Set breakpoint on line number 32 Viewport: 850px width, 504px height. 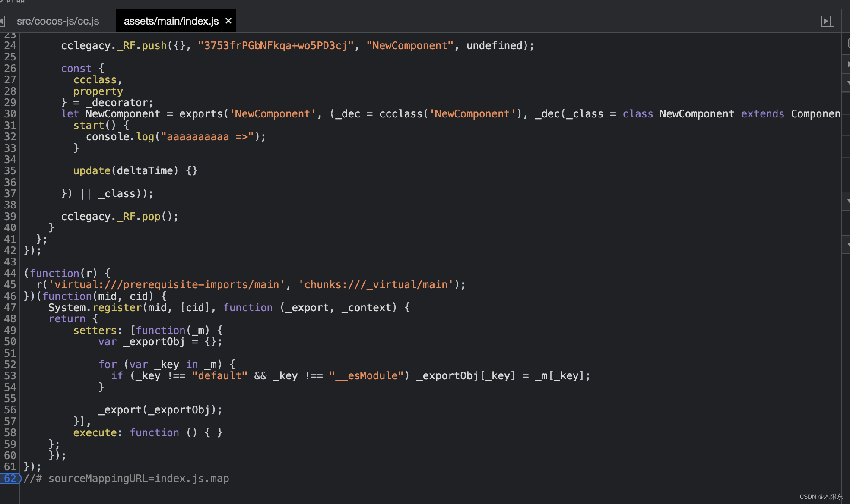(10, 137)
